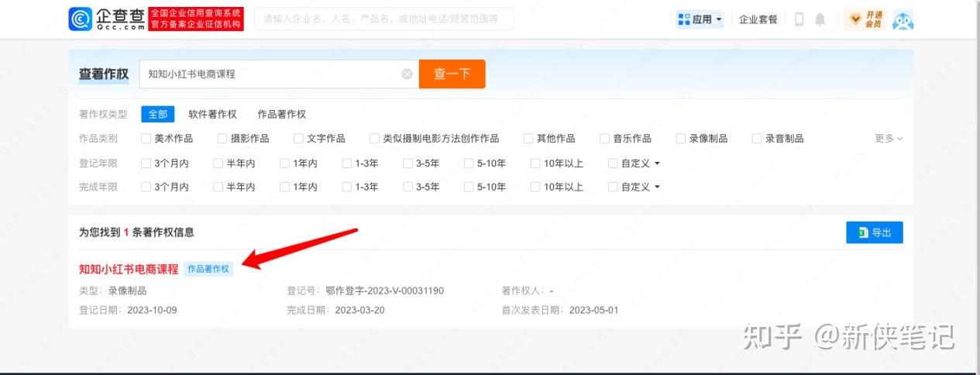Check 完成年限 3个月内
Viewport: 980px width, 375px height.
coord(146,187)
